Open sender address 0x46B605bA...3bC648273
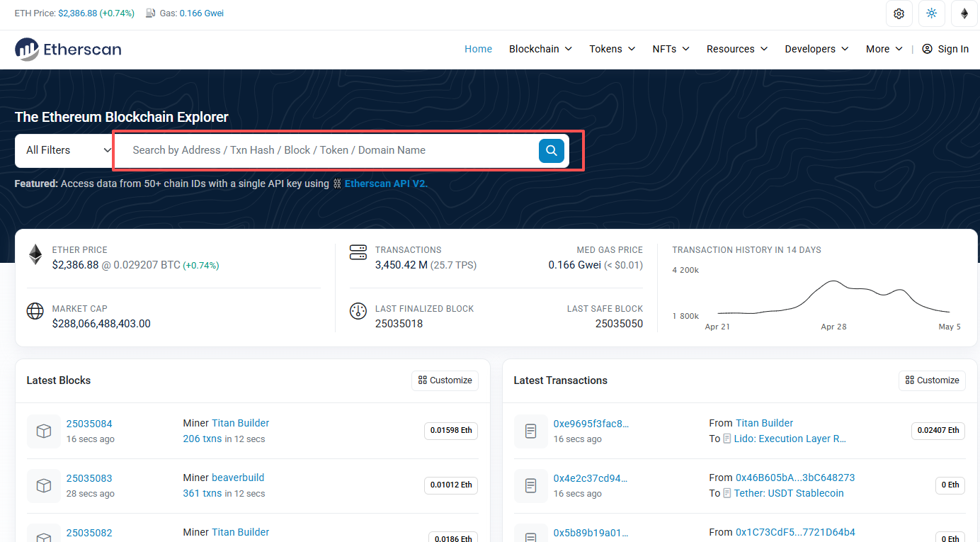Screen dimensions: 980x542 click(795, 478)
